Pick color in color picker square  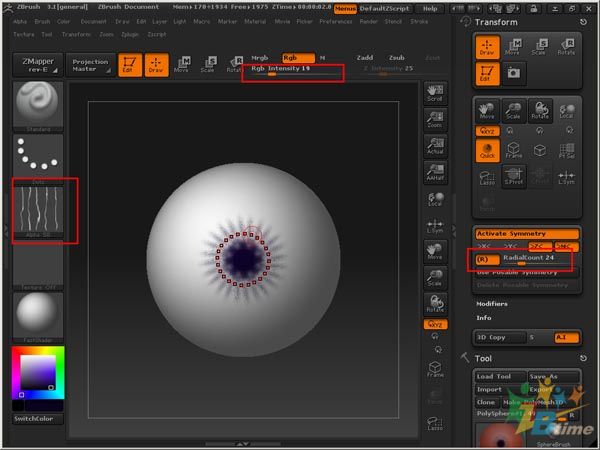(x=38, y=372)
